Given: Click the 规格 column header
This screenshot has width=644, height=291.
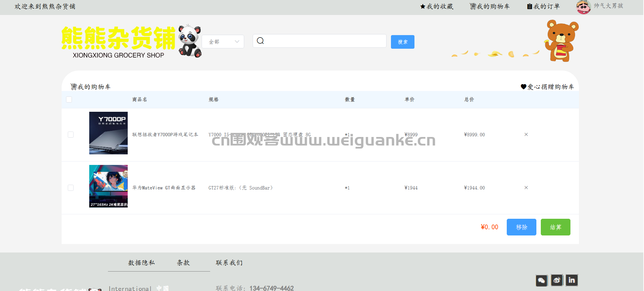Looking at the screenshot, I should click(x=214, y=99).
